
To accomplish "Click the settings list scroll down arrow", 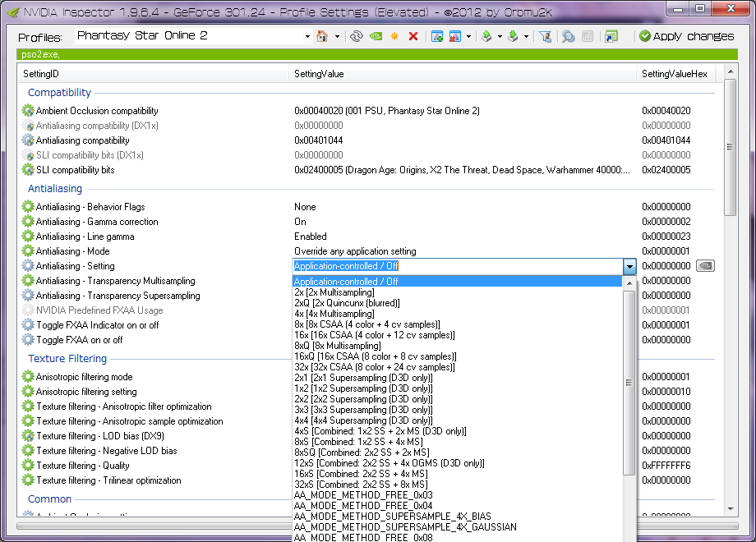I will click(x=731, y=509).
